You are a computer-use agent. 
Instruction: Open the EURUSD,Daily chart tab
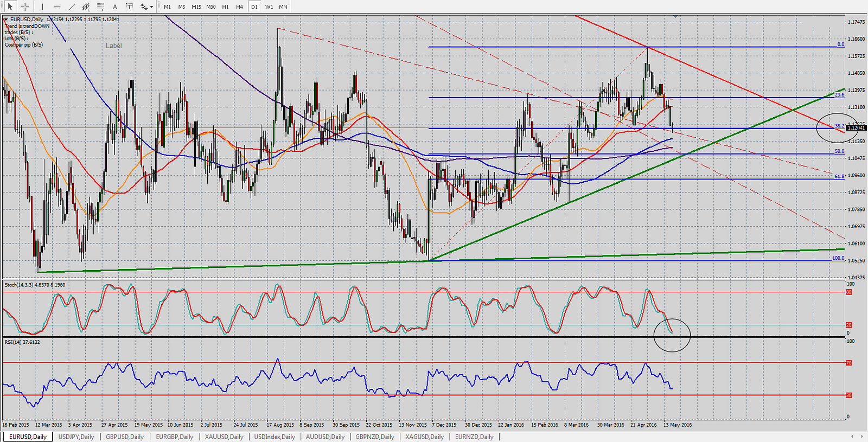click(28, 437)
